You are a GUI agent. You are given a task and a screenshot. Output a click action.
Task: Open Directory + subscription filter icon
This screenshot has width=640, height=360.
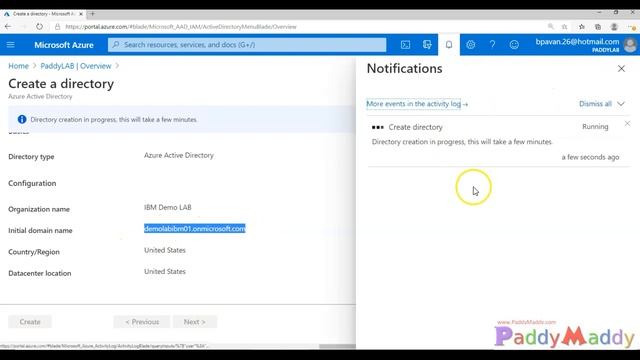[427, 45]
